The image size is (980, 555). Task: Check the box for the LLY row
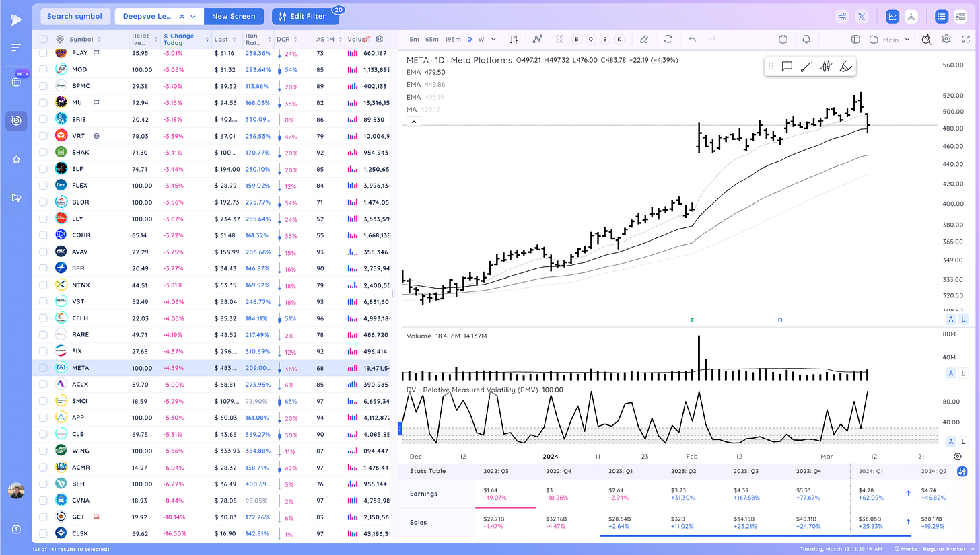click(x=44, y=219)
